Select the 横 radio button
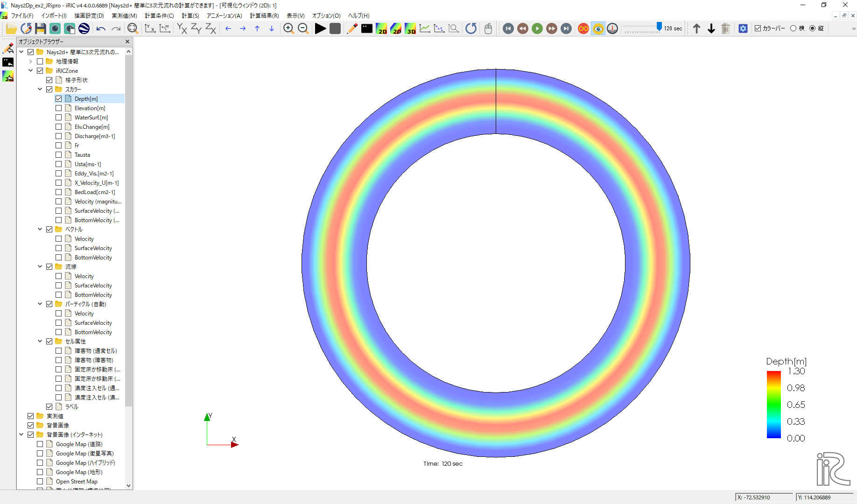Image resolution: width=857 pixels, height=504 pixels. (793, 28)
